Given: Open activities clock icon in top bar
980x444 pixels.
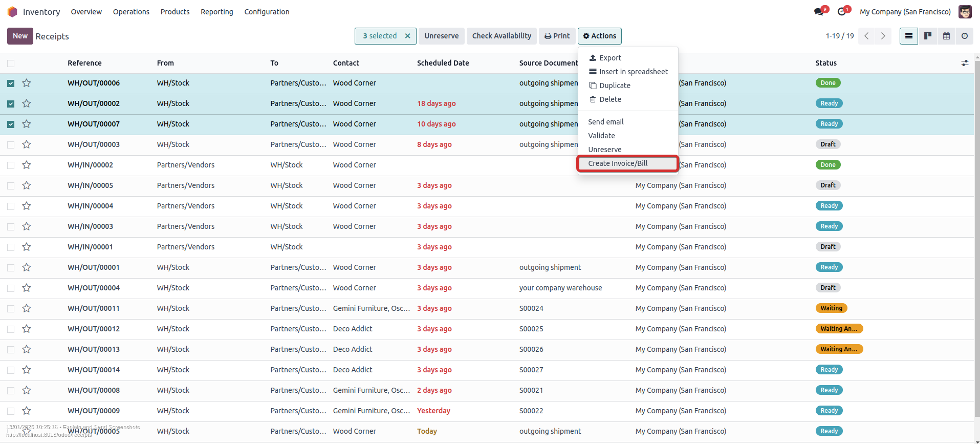Looking at the screenshot, I should [x=842, y=12].
